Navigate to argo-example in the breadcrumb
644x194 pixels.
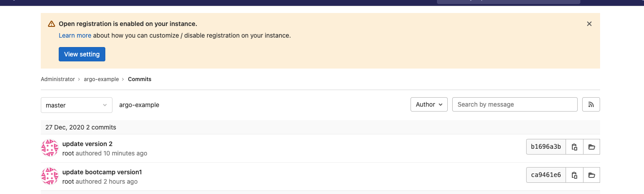[x=101, y=79]
